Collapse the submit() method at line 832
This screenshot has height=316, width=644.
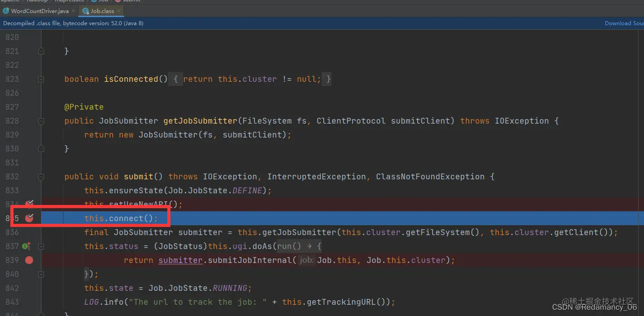(41, 177)
